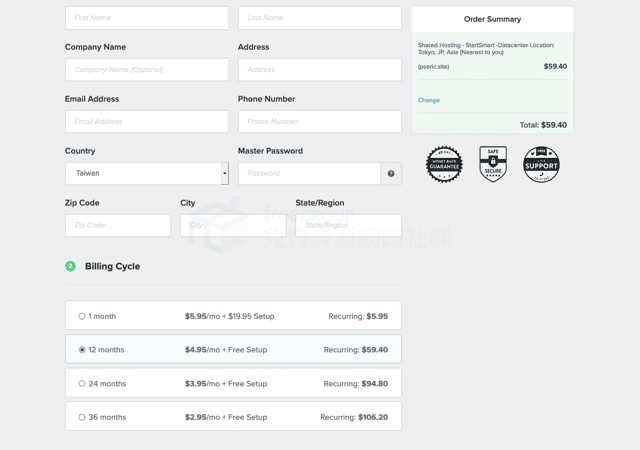
Task: Click the Recurring: $106.20 text
Action: [354, 417]
